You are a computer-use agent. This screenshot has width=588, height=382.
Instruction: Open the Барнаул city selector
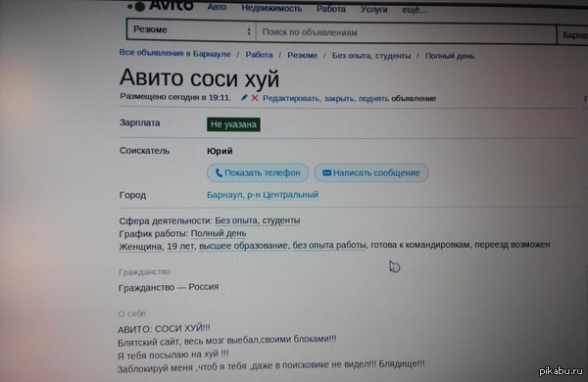click(x=573, y=35)
